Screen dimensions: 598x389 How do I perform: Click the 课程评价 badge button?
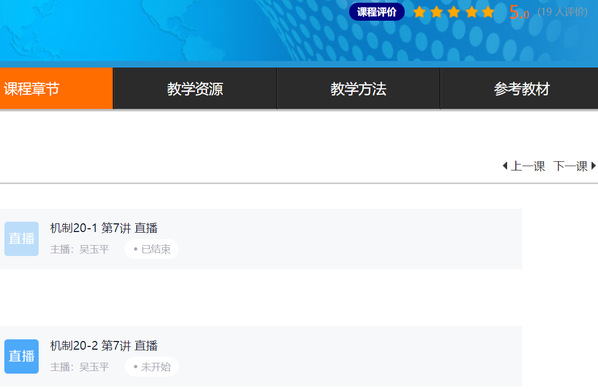click(x=377, y=12)
